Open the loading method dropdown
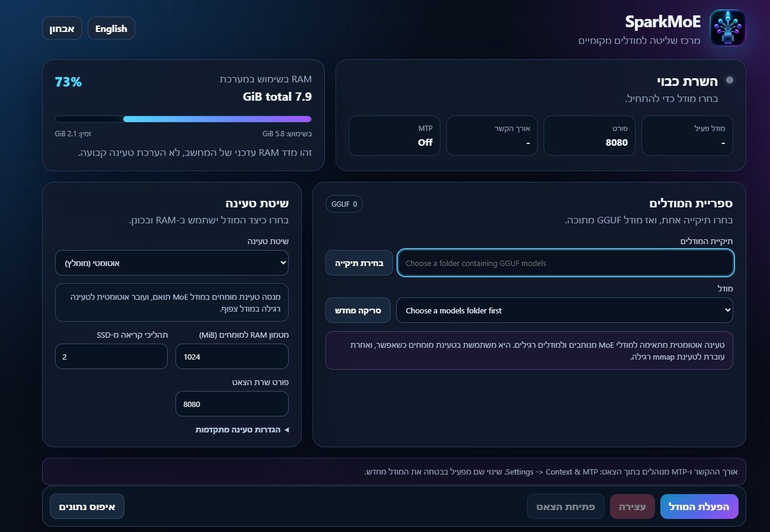This screenshot has width=770, height=532. tap(172, 262)
